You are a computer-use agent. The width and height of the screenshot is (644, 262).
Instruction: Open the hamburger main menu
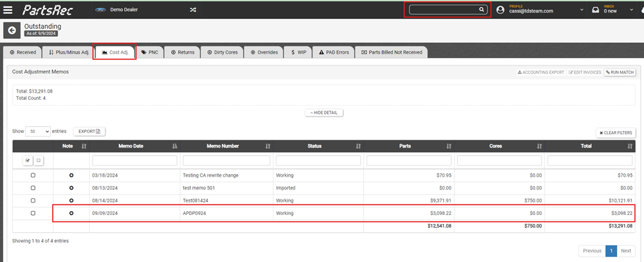[x=8, y=10]
